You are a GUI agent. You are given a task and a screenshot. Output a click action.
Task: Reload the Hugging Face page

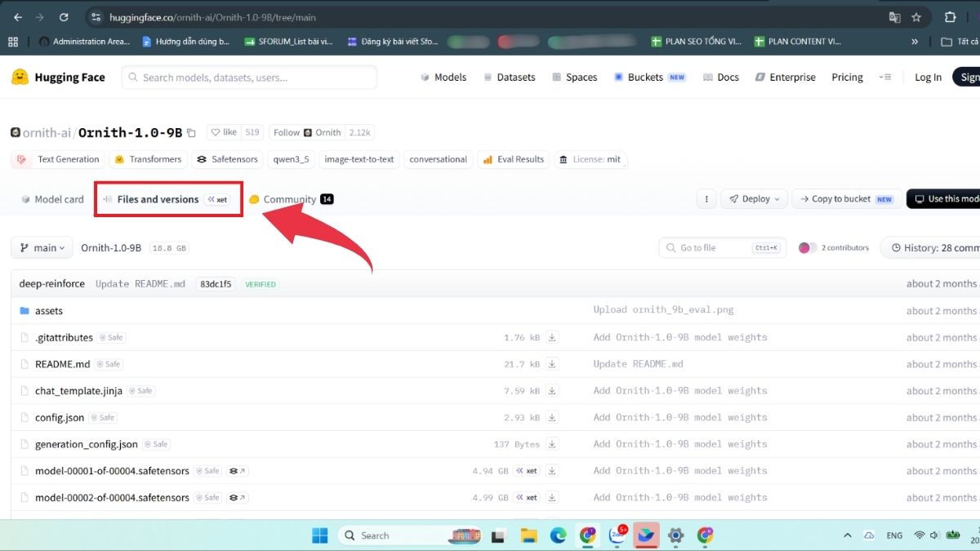pos(64,17)
